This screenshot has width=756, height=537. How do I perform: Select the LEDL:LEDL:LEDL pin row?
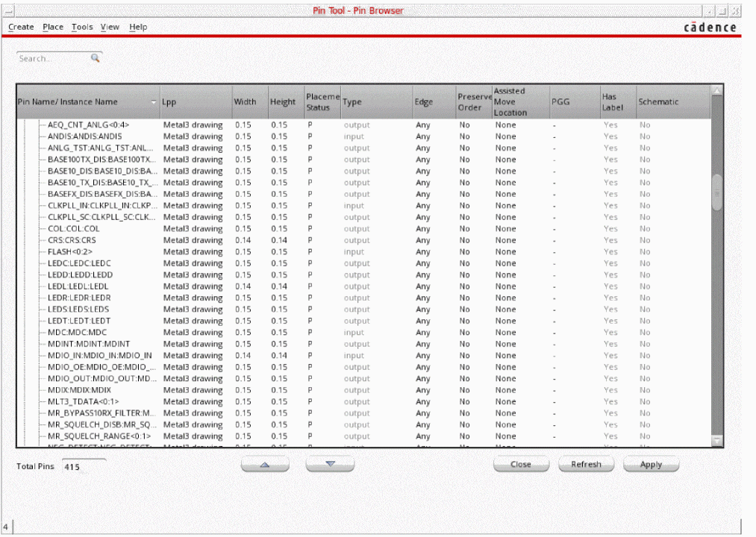click(x=363, y=286)
